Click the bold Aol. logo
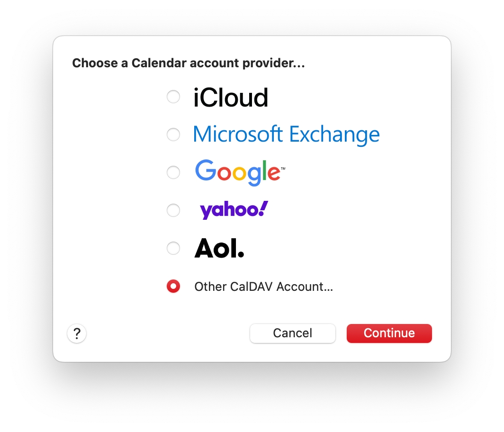 coord(219,248)
